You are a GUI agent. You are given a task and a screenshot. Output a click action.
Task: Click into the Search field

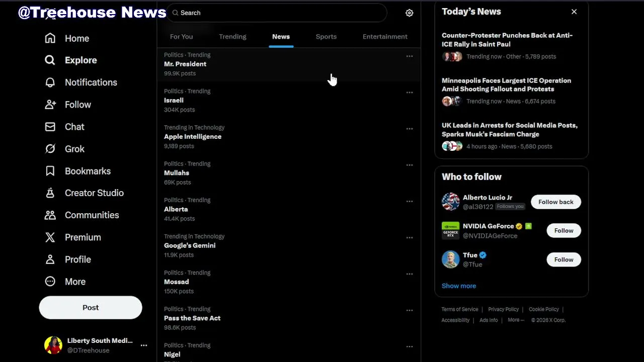click(x=277, y=13)
